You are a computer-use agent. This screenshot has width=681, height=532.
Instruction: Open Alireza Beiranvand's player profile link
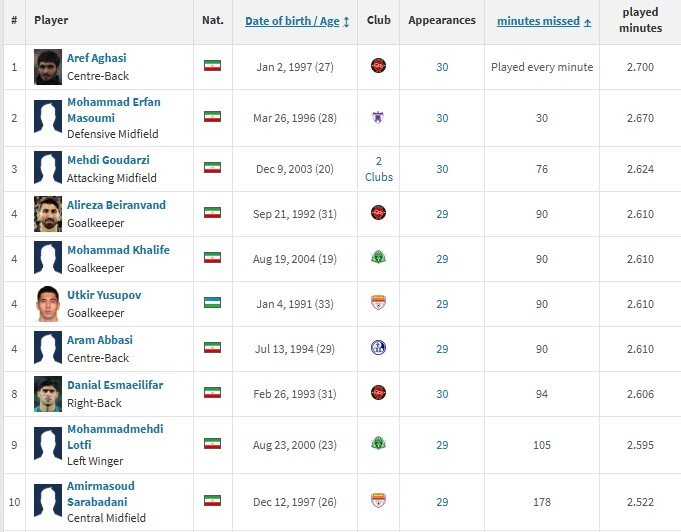(x=116, y=205)
